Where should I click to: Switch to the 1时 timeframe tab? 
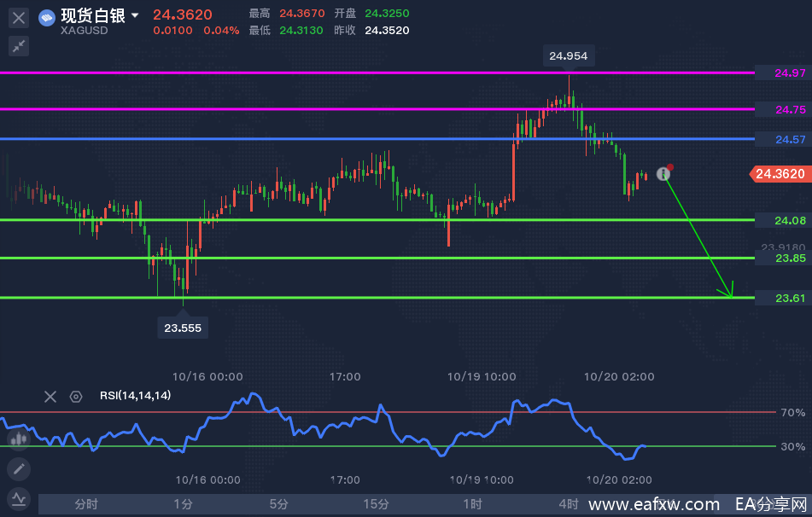click(472, 504)
